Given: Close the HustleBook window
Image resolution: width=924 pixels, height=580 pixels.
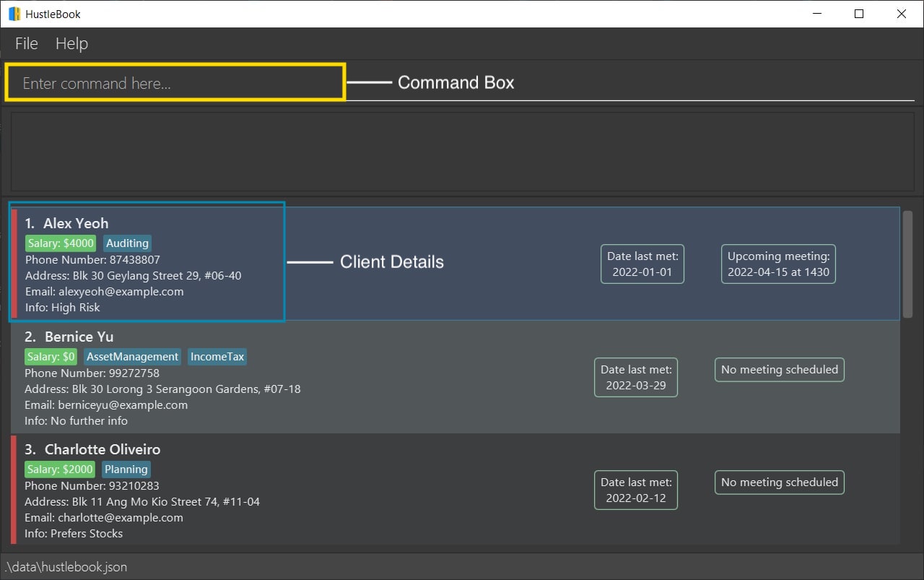Looking at the screenshot, I should pos(902,14).
